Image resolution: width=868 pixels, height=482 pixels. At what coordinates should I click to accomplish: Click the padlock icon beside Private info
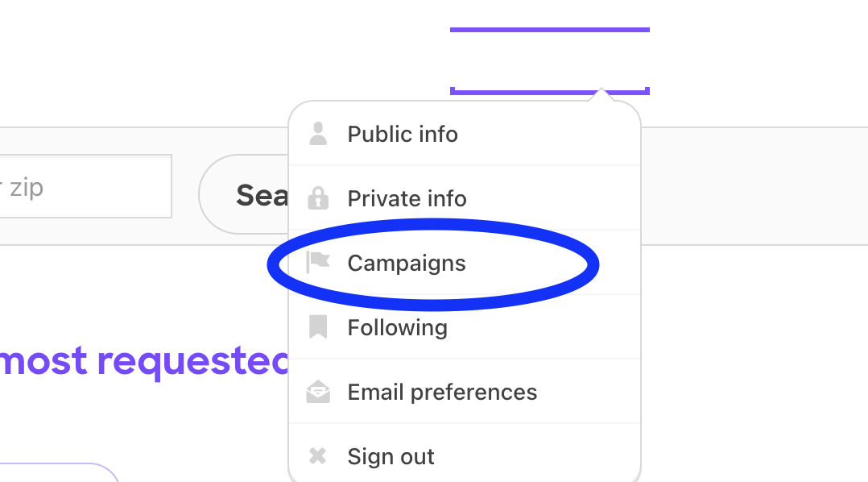[x=319, y=198]
